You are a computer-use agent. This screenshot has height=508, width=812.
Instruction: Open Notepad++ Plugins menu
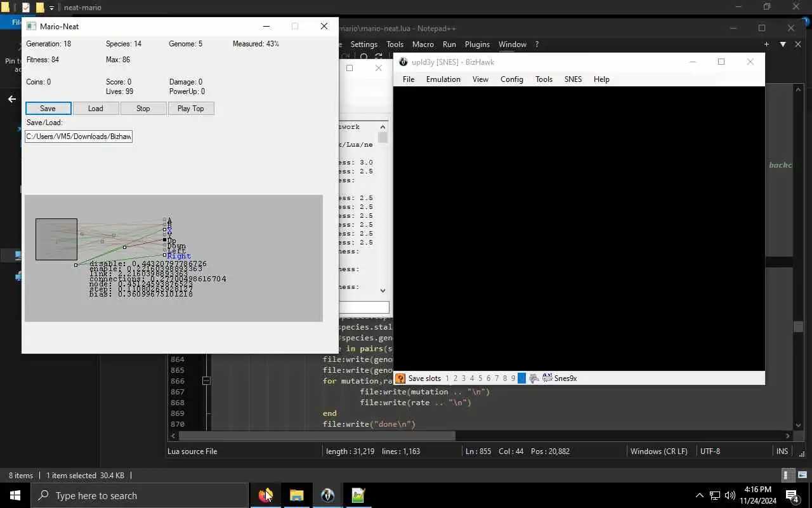477,44
